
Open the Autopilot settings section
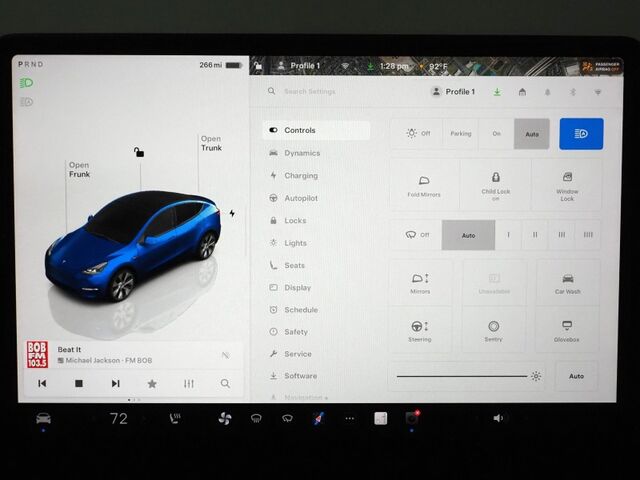[x=294, y=198]
